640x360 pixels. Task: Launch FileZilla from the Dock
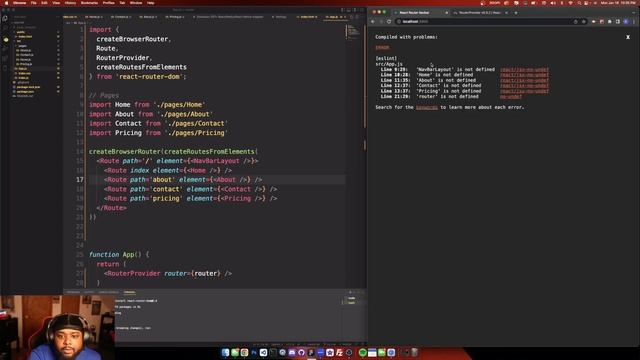(340, 352)
